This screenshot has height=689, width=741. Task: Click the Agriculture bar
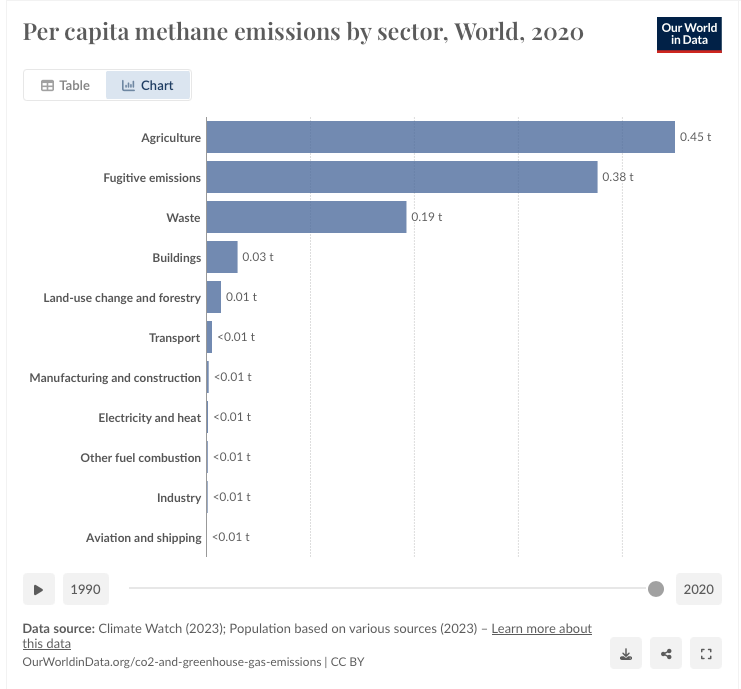click(x=440, y=137)
